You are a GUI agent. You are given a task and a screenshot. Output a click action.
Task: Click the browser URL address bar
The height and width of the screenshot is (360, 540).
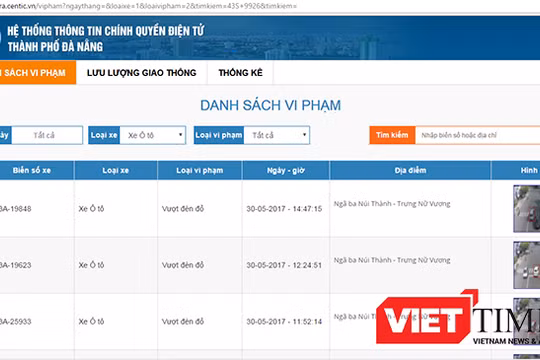point(270,6)
